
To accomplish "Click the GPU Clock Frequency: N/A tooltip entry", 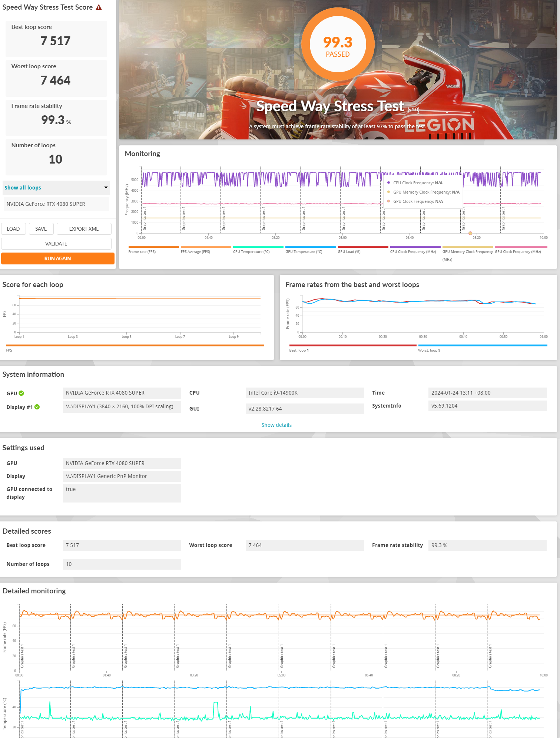I will [x=415, y=201].
